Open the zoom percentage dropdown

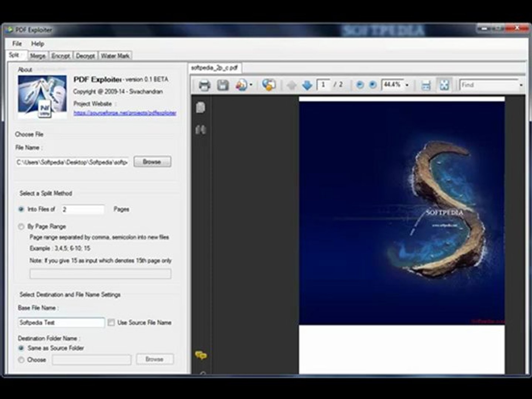(407, 85)
